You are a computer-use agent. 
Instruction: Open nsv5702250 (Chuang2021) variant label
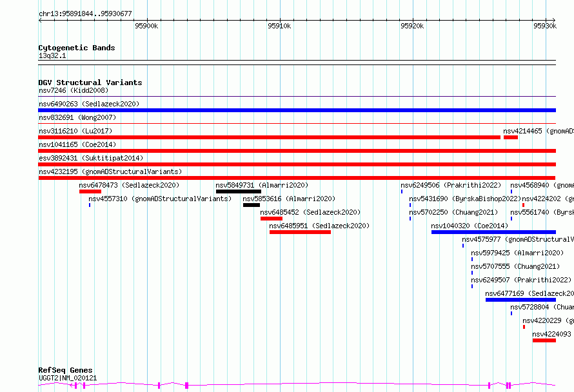pos(453,212)
